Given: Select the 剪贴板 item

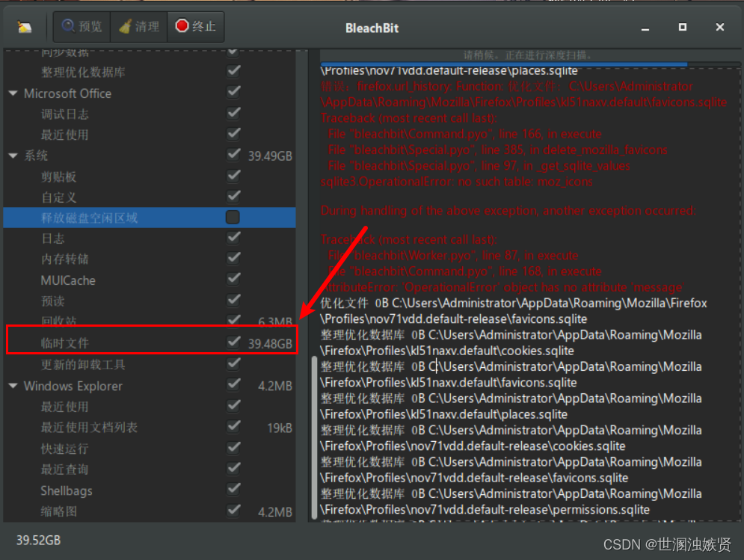Looking at the screenshot, I should tap(58, 177).
